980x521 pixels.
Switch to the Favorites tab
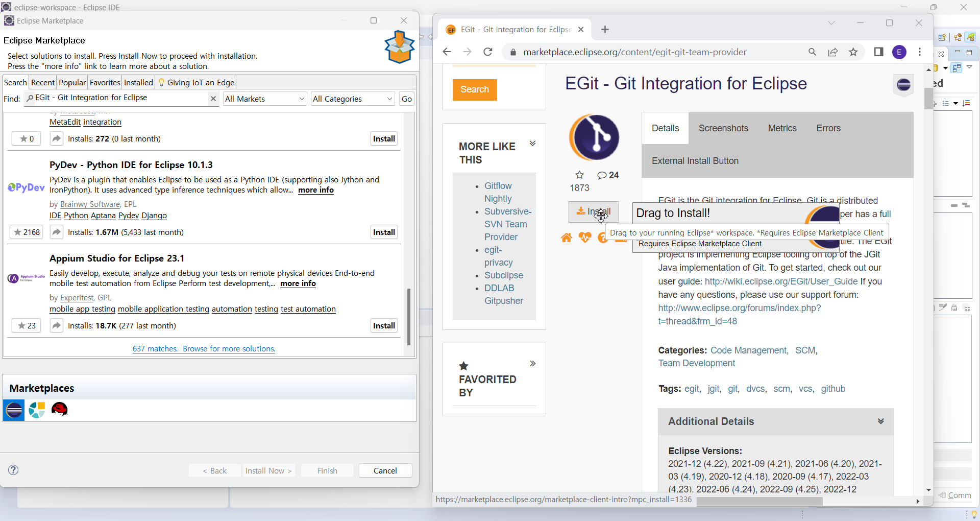tap(105, 83)
